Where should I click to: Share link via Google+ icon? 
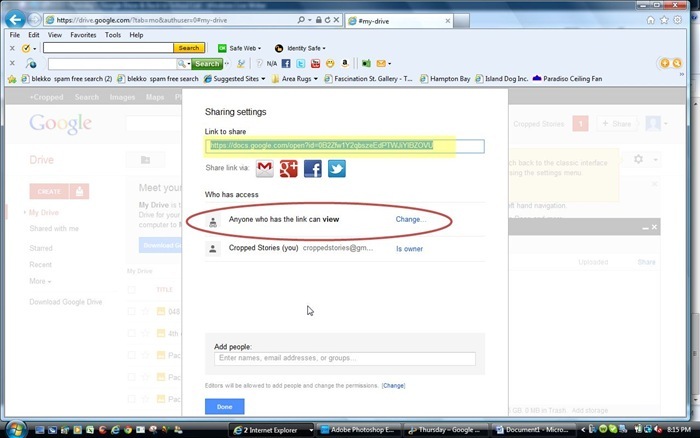click(288, 169)
